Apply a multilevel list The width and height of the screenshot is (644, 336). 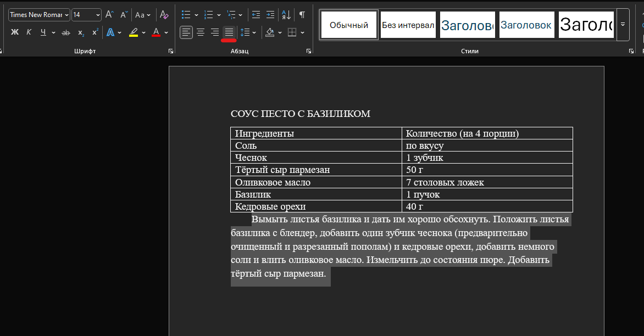(231, 15)
